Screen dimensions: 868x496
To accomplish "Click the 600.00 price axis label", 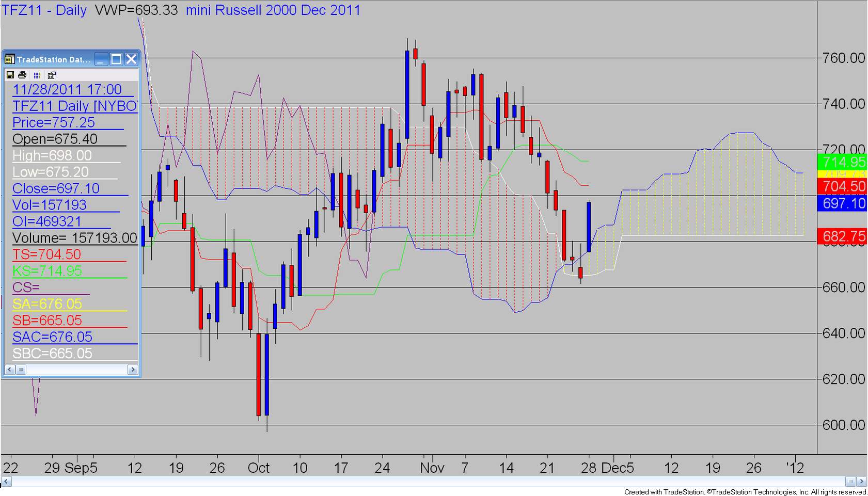I will pos(844,425).
